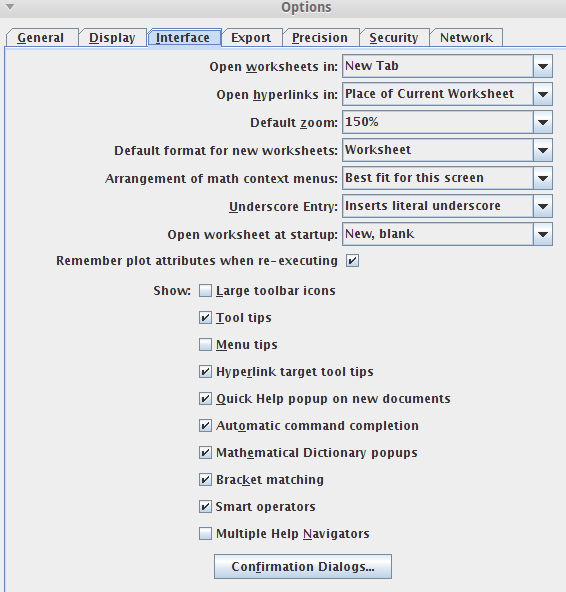
Task: Select the Export tab
Action: coord(251,37)
